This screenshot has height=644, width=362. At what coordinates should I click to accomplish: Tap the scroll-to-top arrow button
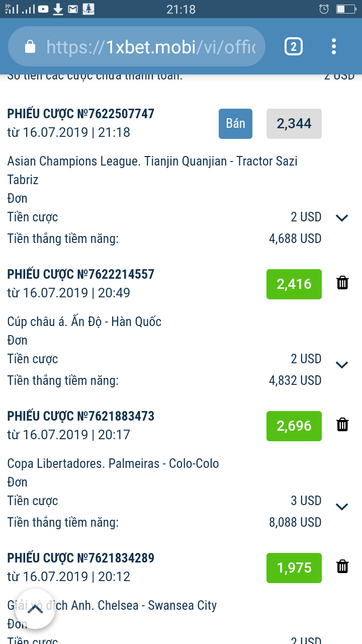[35, 609]
